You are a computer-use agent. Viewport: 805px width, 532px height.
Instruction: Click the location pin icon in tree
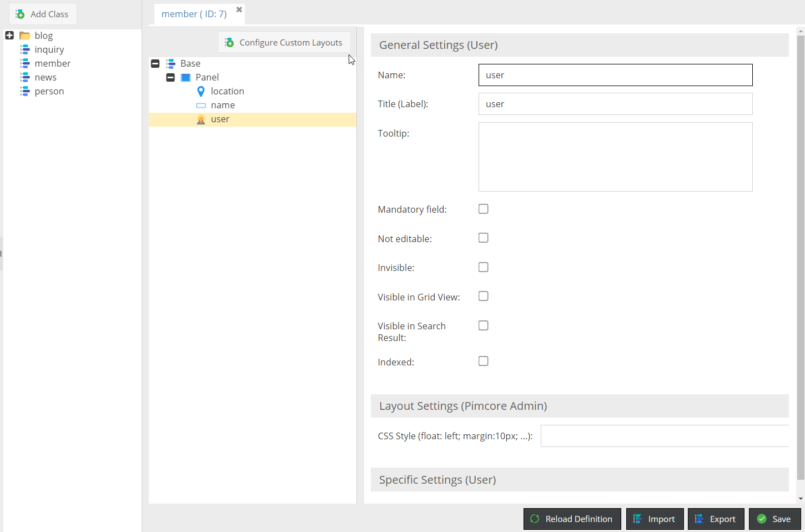tap(201, 91)
